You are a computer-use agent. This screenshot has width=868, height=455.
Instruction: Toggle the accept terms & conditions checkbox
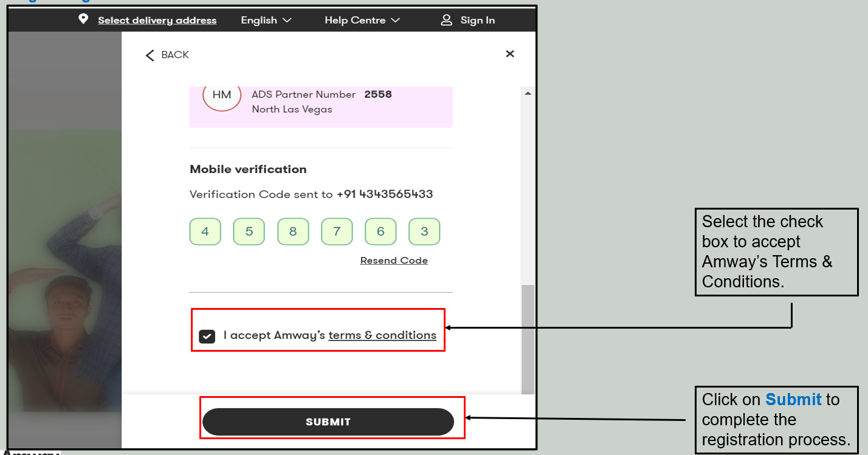coord(207,336)
